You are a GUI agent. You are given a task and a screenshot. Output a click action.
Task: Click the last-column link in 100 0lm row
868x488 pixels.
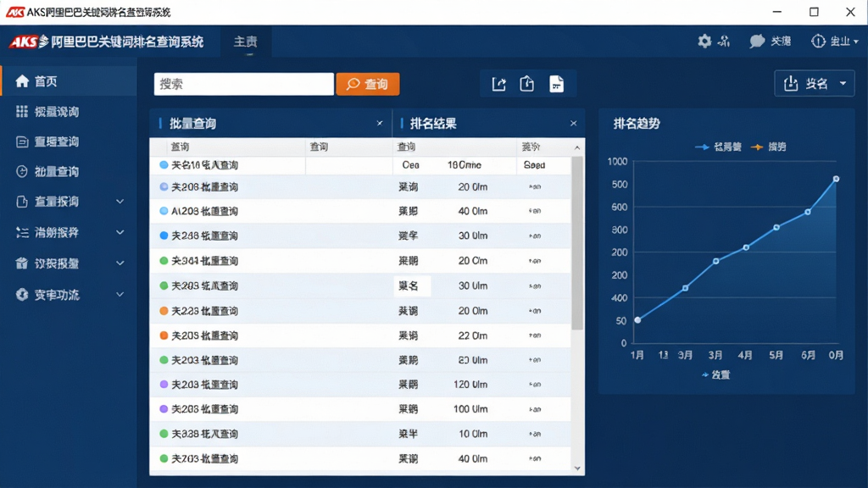(535, 409)
